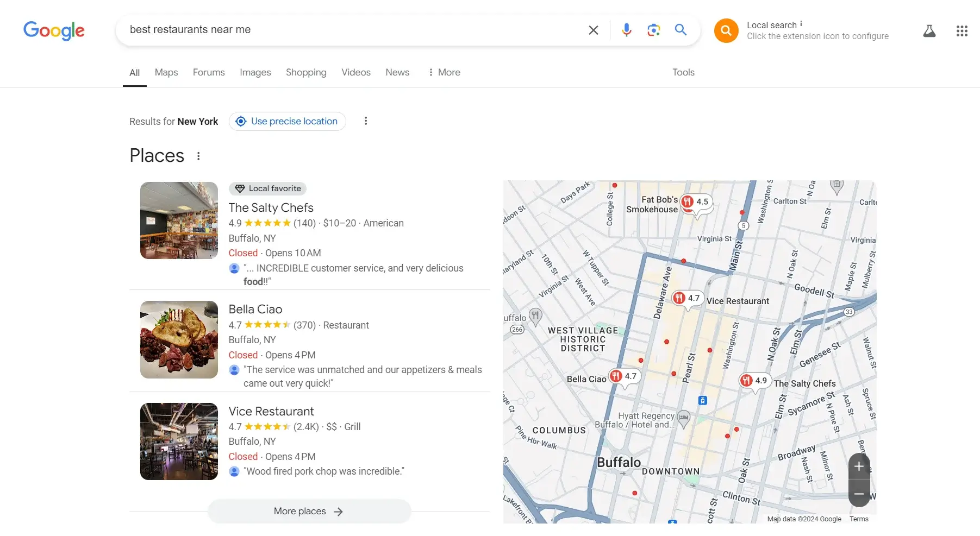Click Hyatt Regency Buffalo hotel marker

684,419
